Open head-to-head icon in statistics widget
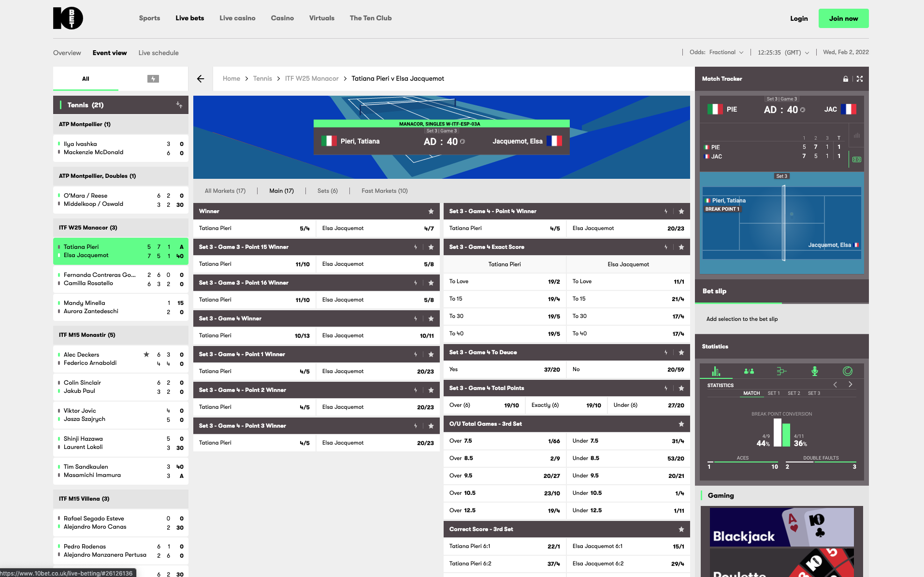Screen dimensions: 924x577 (749, 371)
